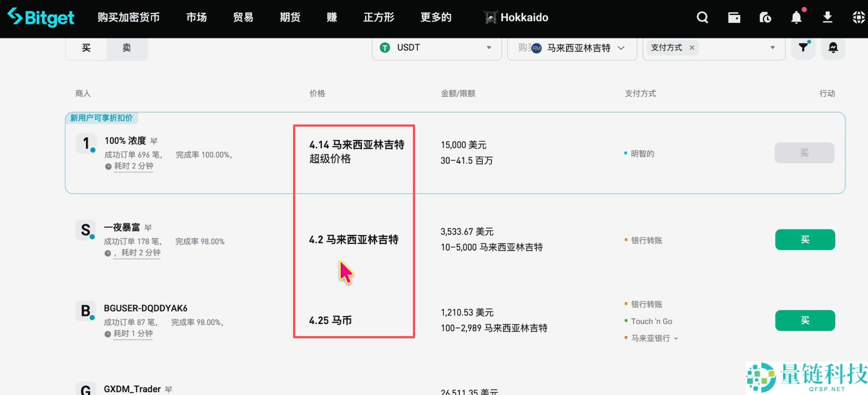Switch to the 卖 (sell) tab
Viewport: 868px width, 395px height.
127,48
